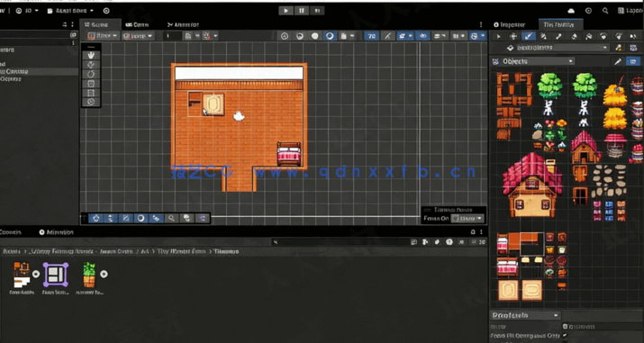The height and width of the screenshot is (343, 644).
Task: Select the arrow select tool in Tile Palette
Action: coord(499,36)
